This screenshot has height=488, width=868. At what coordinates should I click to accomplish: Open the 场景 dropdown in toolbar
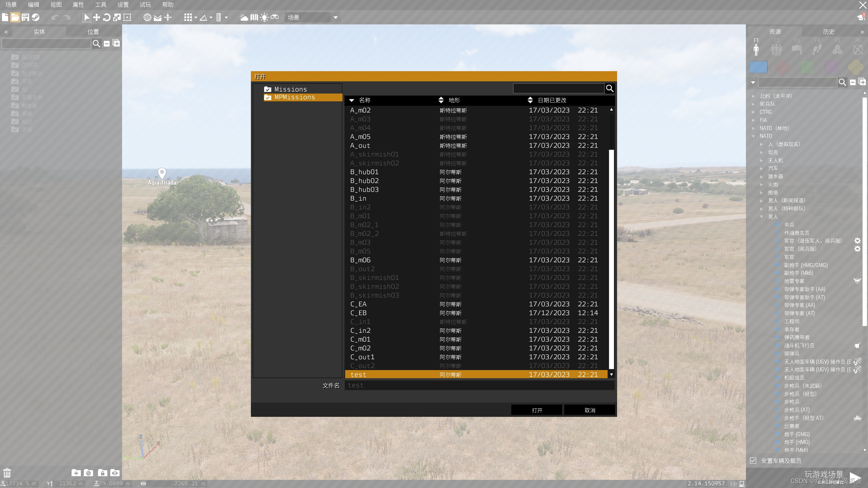tap(335, 17)
